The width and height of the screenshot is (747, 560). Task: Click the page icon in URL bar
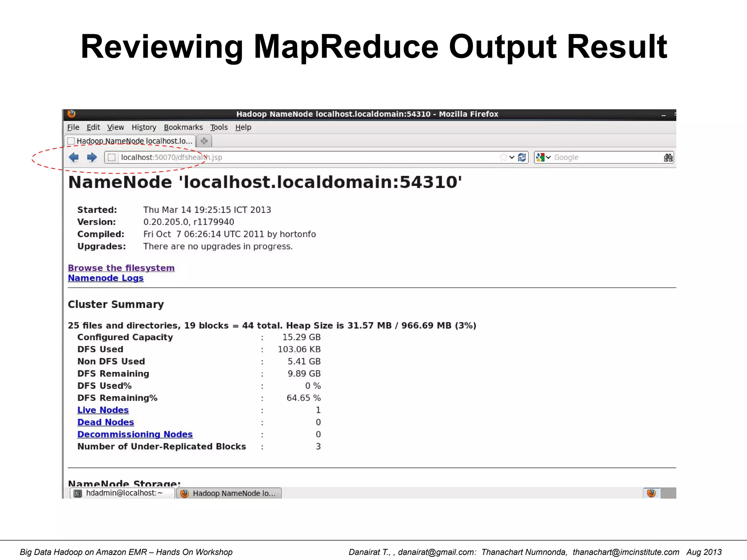point(112,157)
